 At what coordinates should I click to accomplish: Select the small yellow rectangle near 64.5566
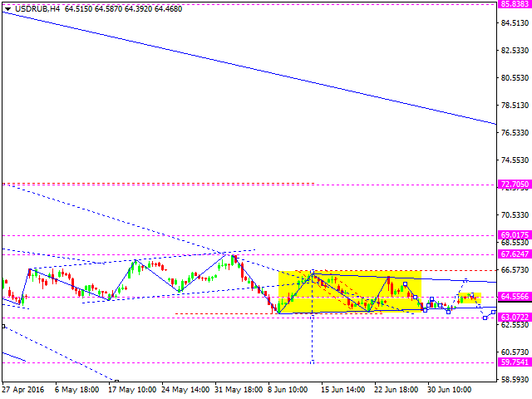click(470, 298)
